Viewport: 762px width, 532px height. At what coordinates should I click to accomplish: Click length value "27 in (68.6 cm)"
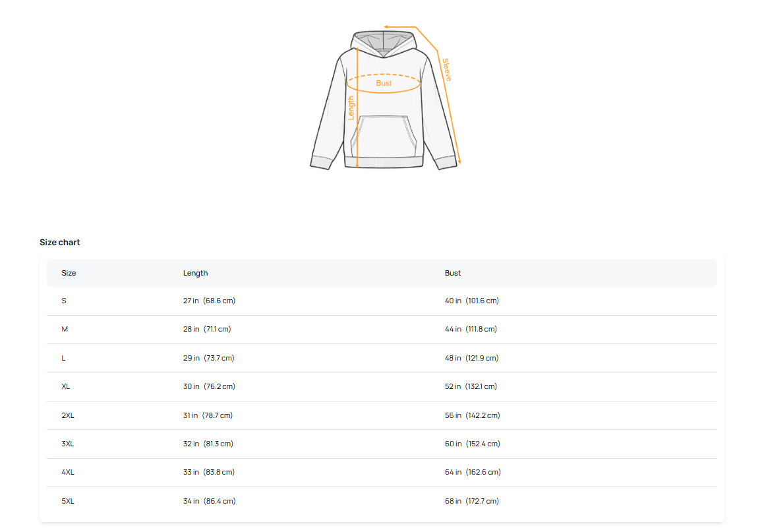pyautogui.click(x=209, y=301)
